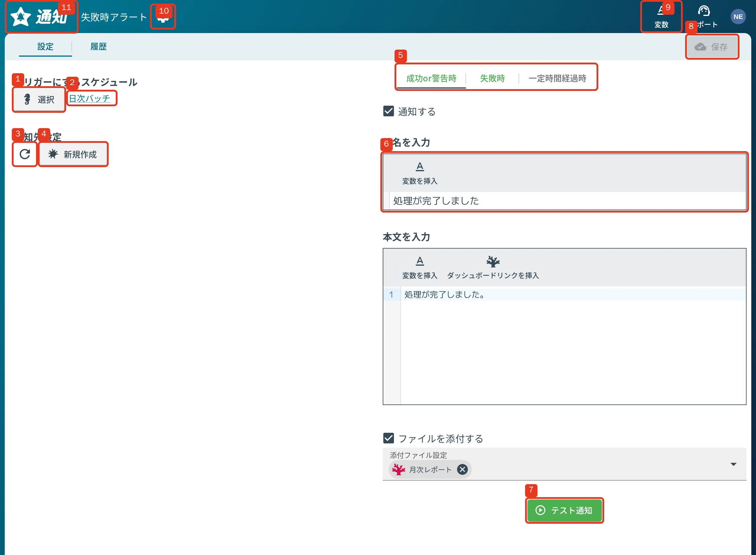The image size is (756, 555).
Task: Click the 保存 save button
Action: coord(712,47)
